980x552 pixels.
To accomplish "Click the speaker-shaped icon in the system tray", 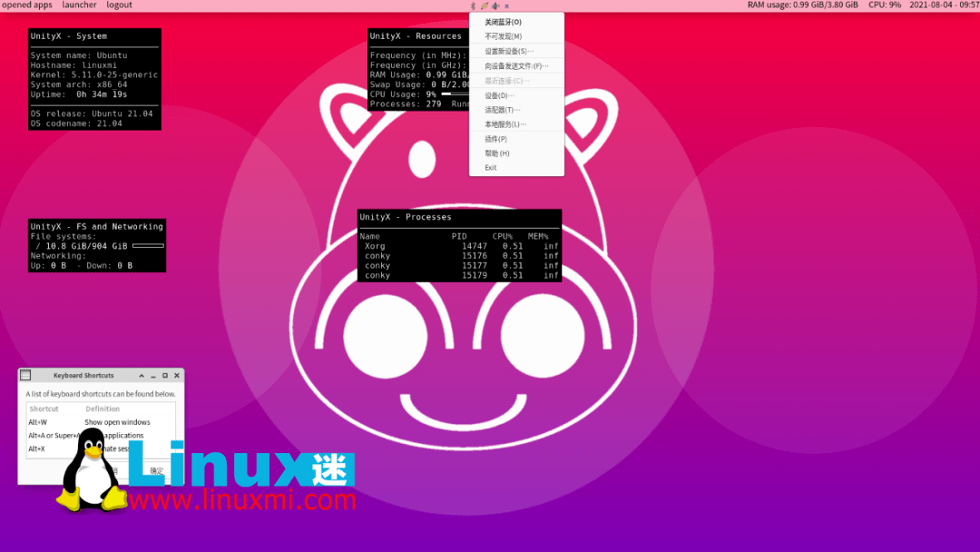I will coord(495,5).
